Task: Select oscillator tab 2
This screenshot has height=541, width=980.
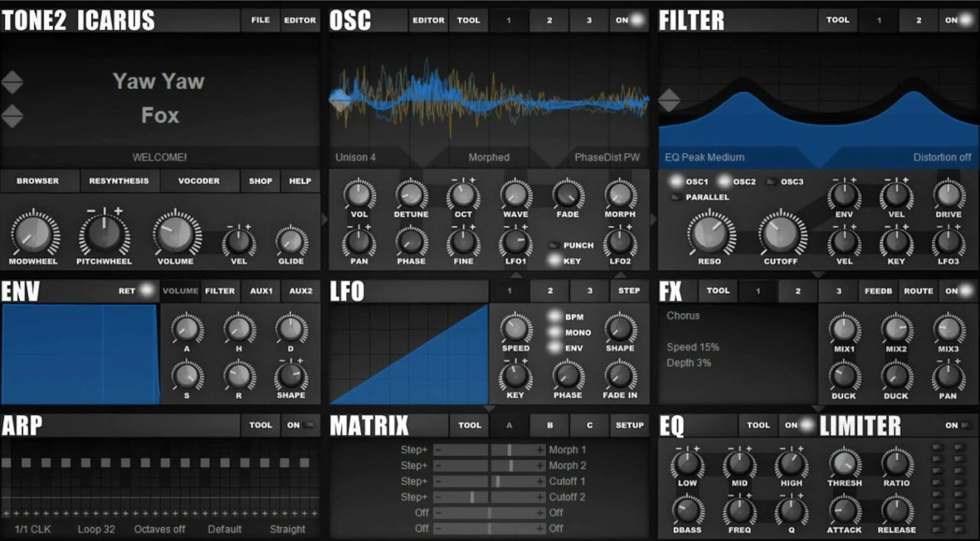Action: 549,20
